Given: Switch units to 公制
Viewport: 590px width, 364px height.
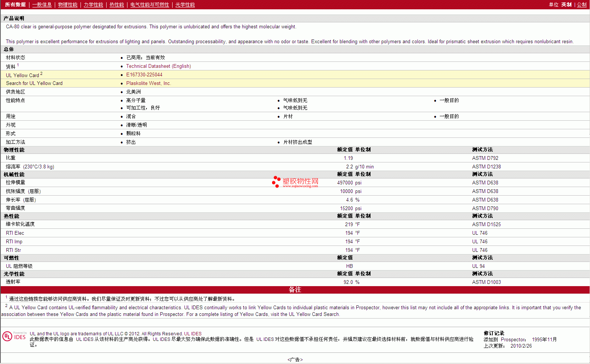Looking at the screenshot, I should click(x=582, y=4).
